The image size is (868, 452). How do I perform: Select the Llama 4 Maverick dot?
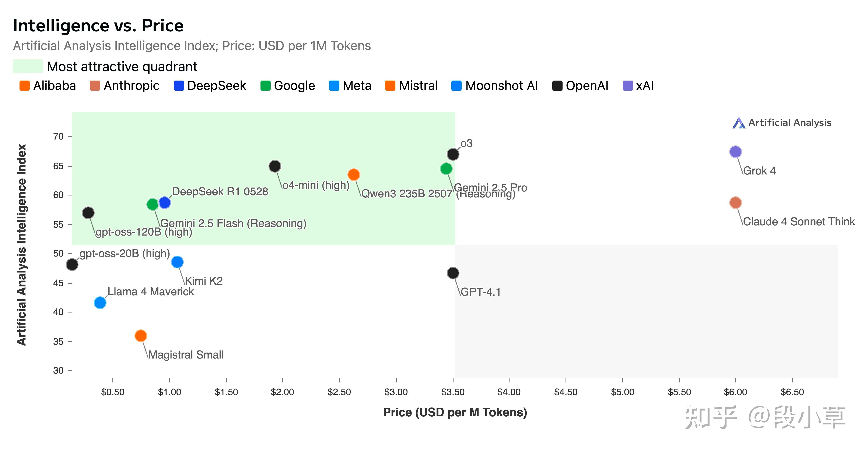pos(100,303)
